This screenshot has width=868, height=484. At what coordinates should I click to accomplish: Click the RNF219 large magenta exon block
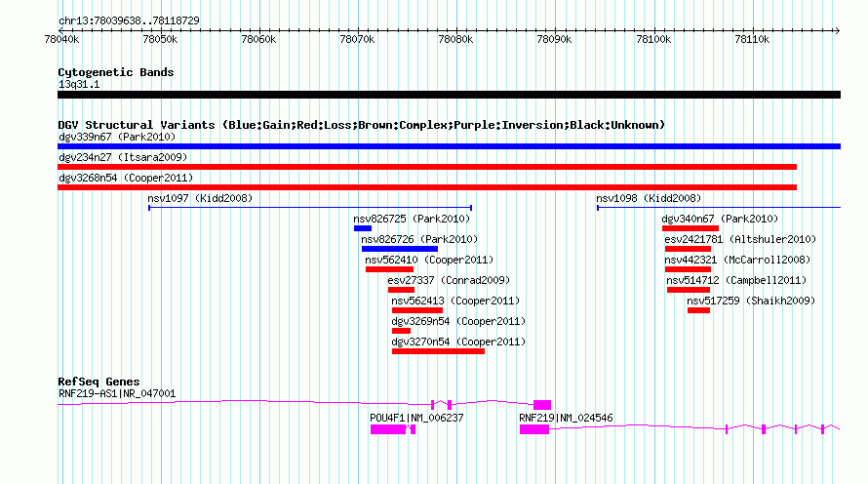(x=534, y=429)
